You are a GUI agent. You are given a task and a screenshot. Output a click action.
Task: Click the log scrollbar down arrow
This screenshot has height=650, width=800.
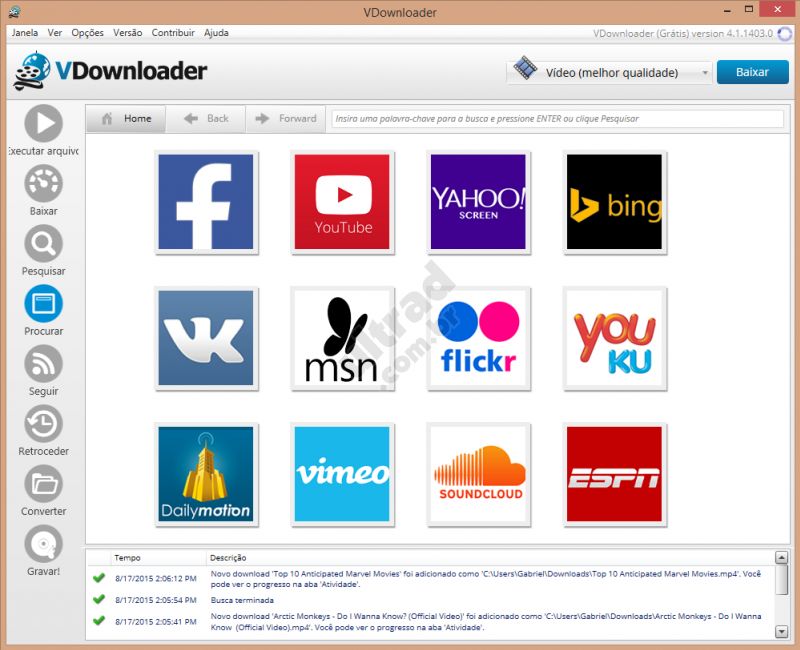click(x=781, y=632)
